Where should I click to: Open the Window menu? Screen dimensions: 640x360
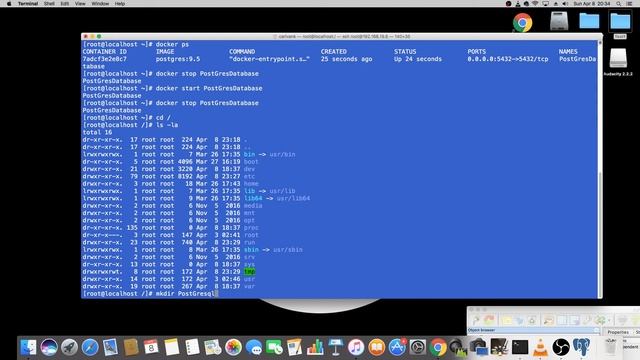click(100, 3)
